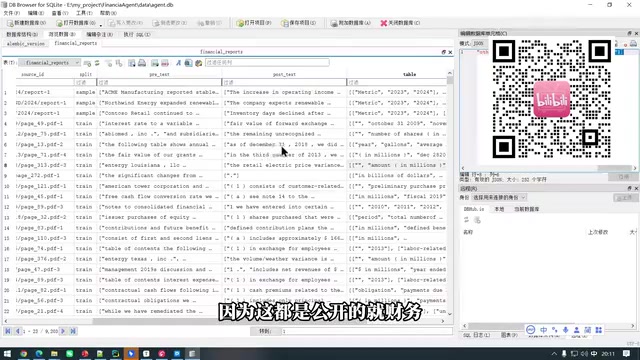
Task: Click the find and replace icon
Action: point(198,63)
